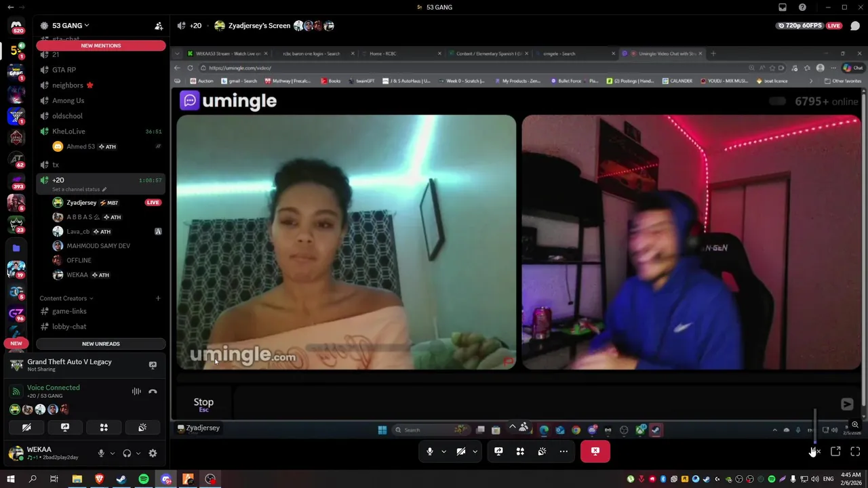This screenshot has height=488, width=868.
Task: Open the Discord help icon
Action: (802, 7)
